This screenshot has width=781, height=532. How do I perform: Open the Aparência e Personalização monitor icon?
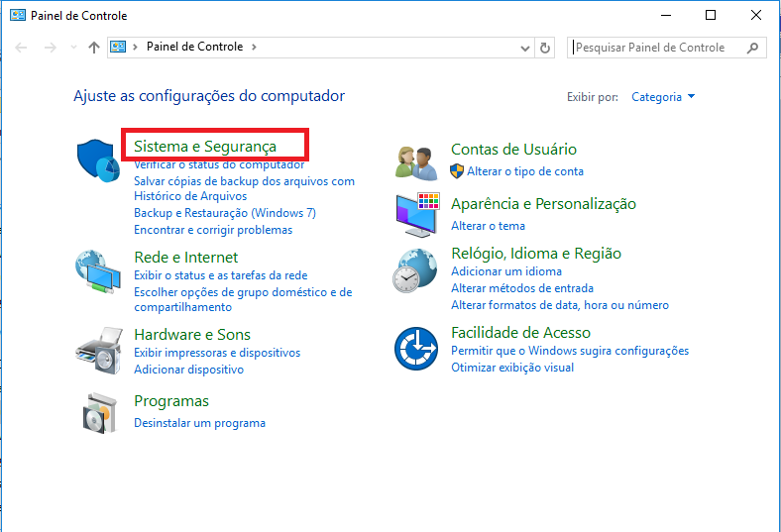click(x=417, y=215)
